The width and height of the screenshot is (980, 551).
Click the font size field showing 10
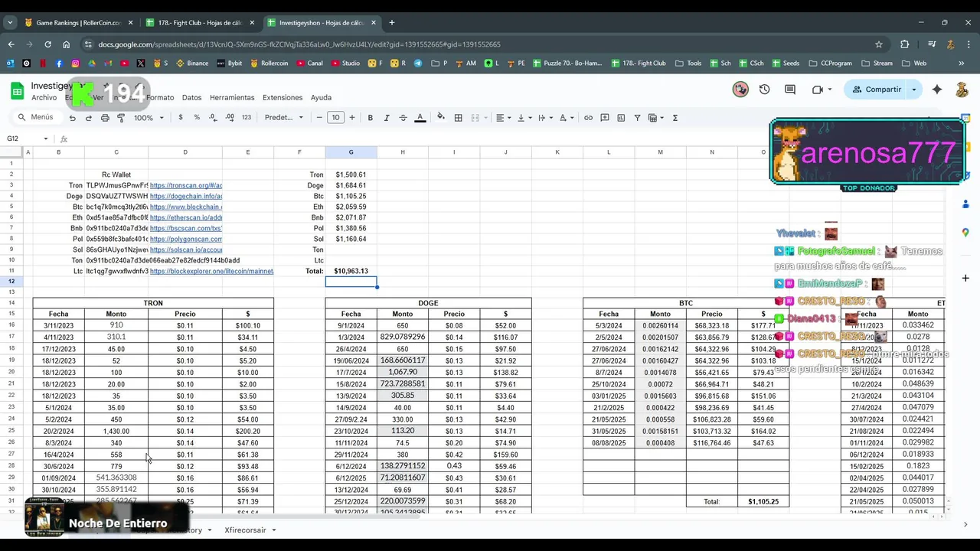coord(335,118)
